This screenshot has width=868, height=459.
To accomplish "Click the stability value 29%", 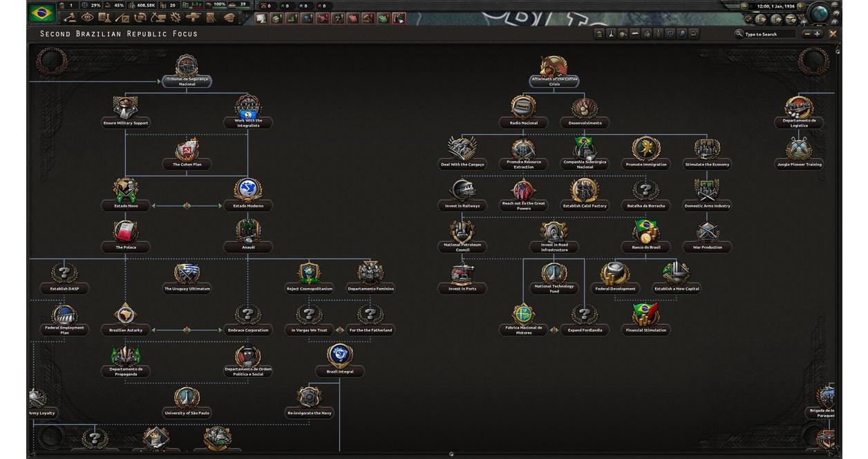I will (95, 6).
